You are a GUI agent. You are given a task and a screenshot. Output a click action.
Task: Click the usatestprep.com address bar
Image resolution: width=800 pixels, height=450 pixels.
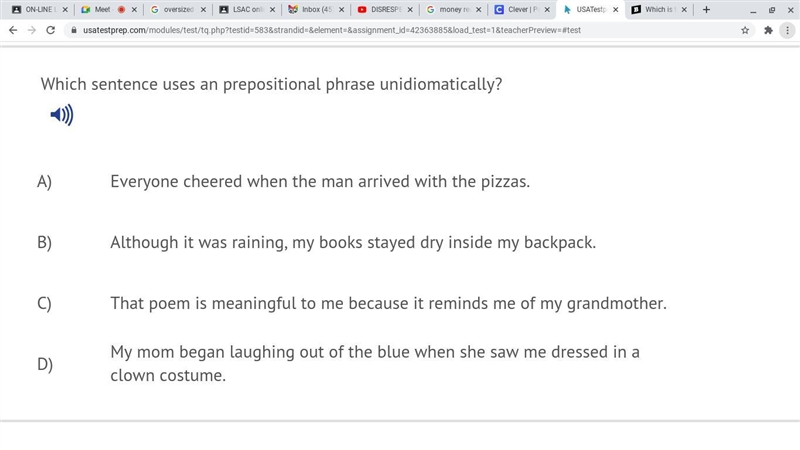pyautogui.click(x=408, y=30)
